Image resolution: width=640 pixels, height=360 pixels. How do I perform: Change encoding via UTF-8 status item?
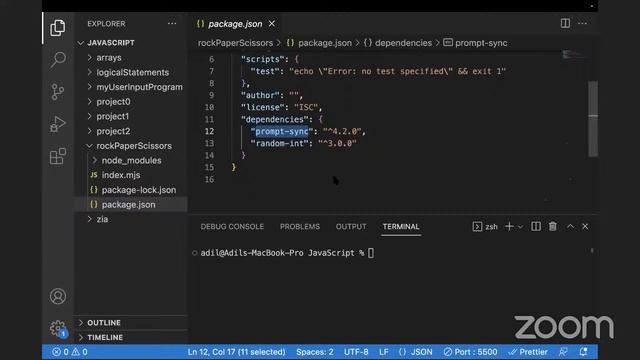[356, 352]
